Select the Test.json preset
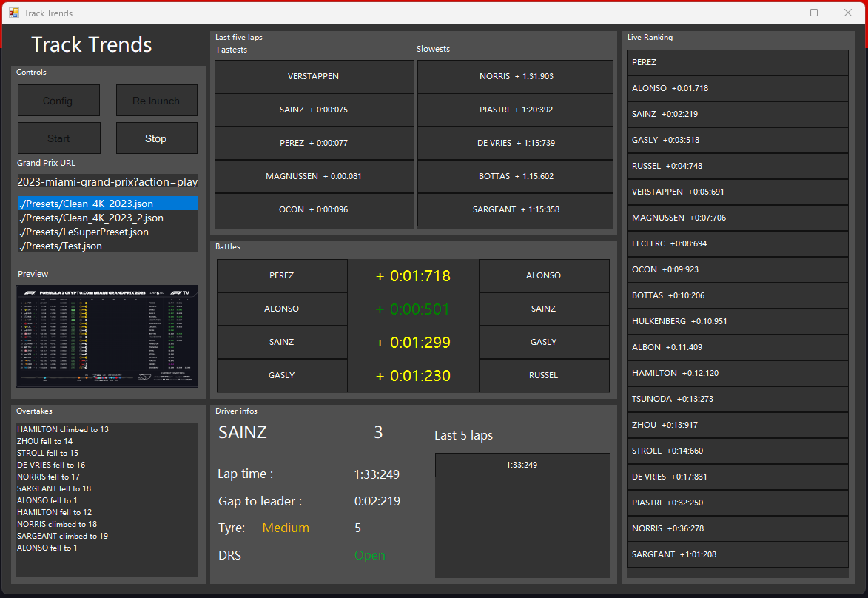Image resolution: width=868 pixels, height=598 pixels. [61, 246]
